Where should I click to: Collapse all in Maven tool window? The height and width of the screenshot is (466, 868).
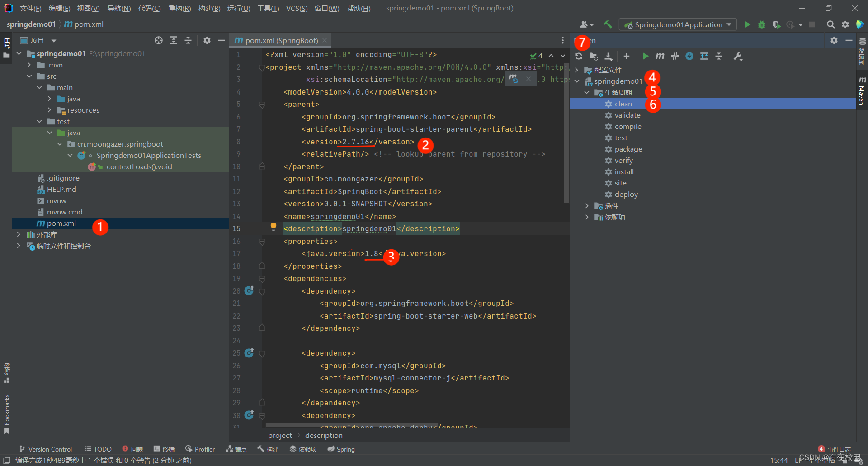[x=719, y=56]
